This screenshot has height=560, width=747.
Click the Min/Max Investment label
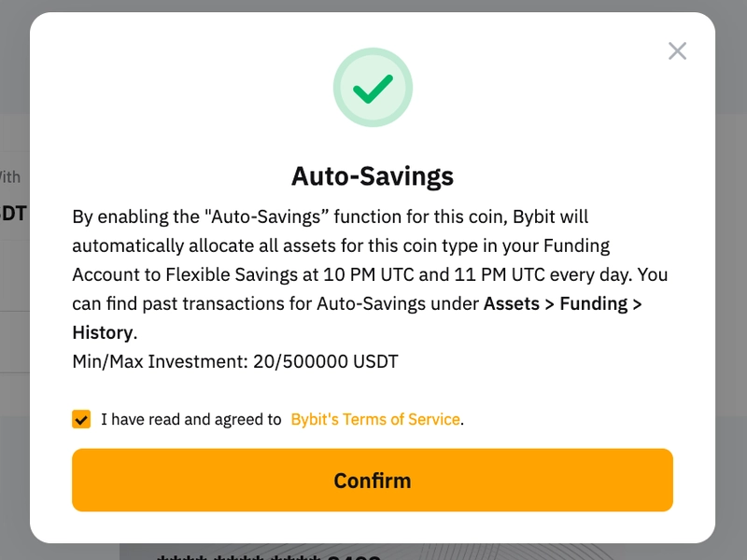(x=160, y=361)
